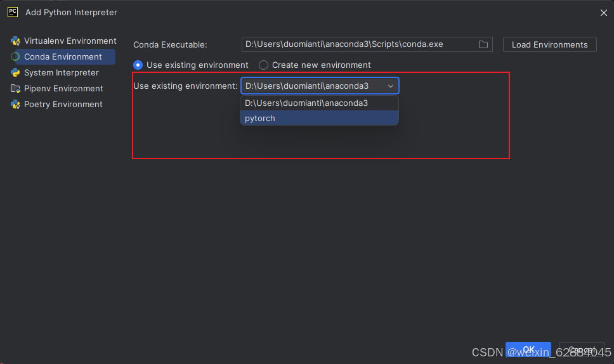Pick the pytorch environment from the list
614x364 pixels.
(319, 118)
